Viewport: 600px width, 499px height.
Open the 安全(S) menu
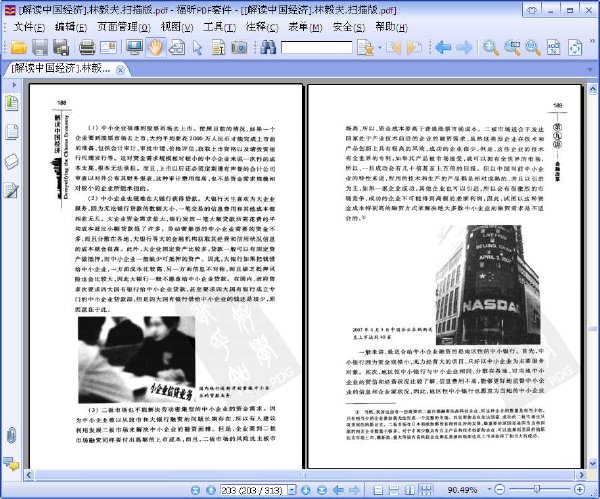[x=349, y=27]
